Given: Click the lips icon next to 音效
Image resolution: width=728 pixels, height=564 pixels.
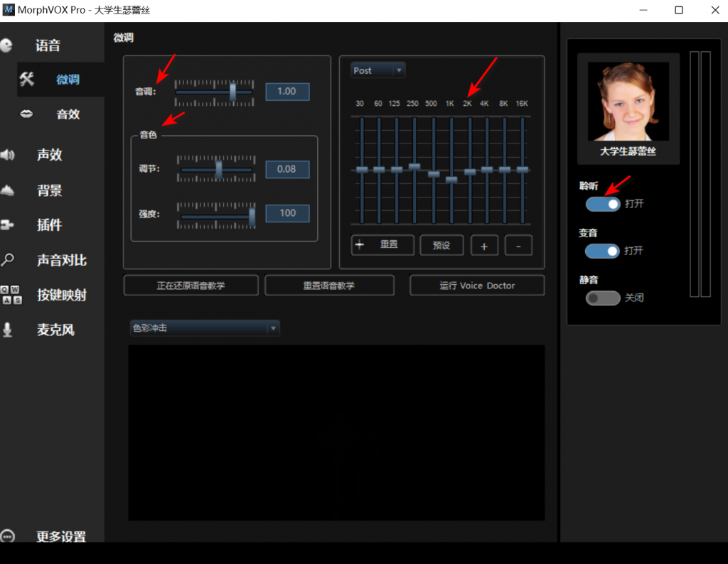Looking at the screenshot, I should [x=26, y=114].
